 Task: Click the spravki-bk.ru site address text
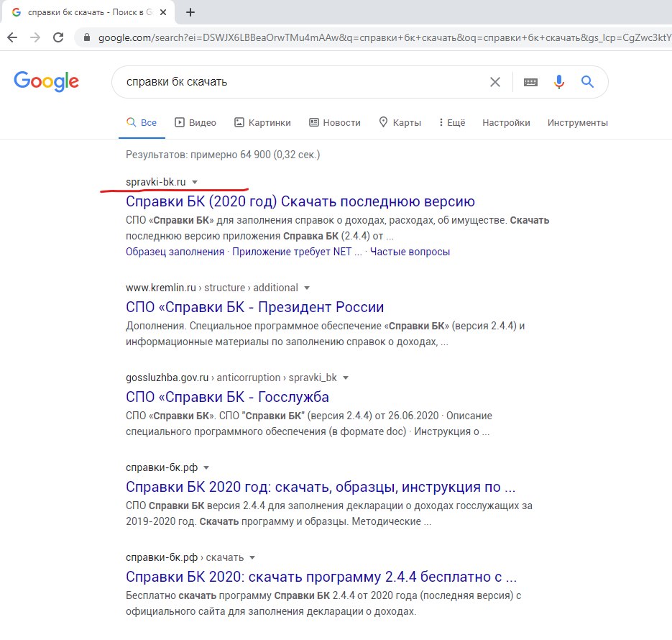(155, 182)
